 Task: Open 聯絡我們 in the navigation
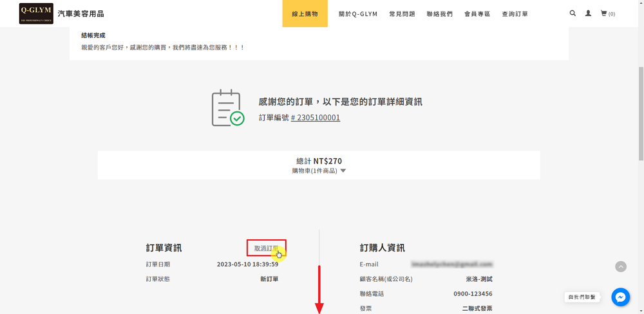point(439,14)
